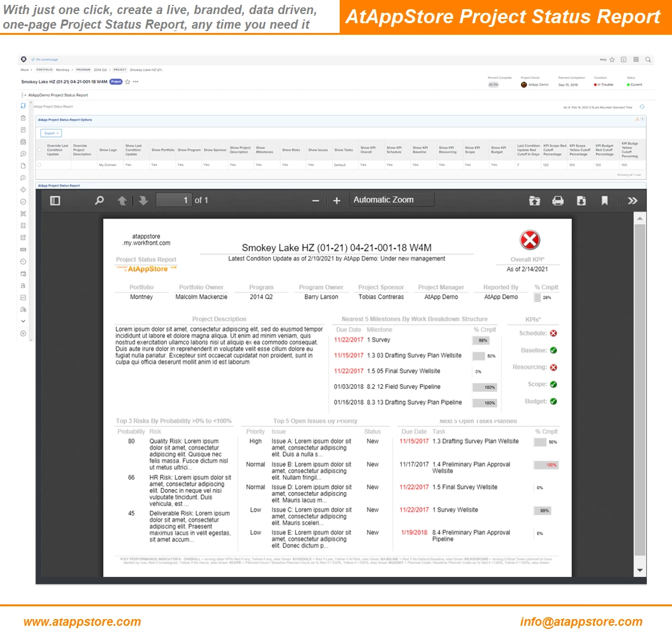The image size is (672, 638).
Task: Open favorites star in top bar
Action: point(612,59)
